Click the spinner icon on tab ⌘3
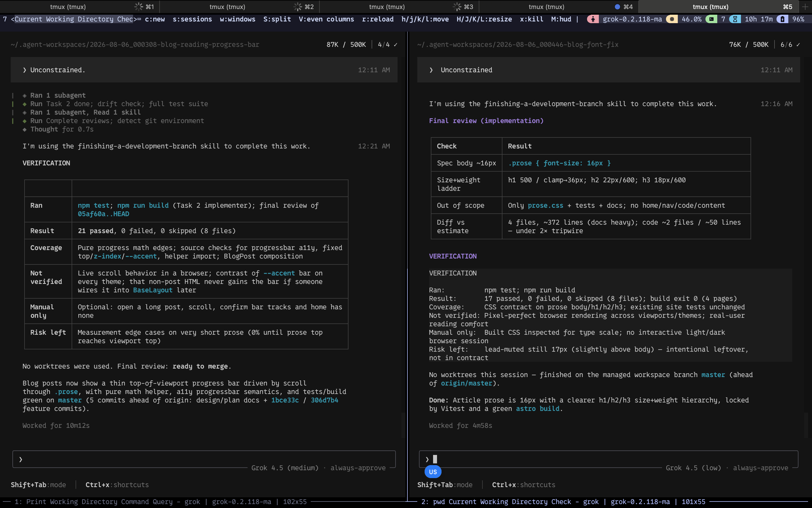Screen dimensions: 812x508 point(457,7)
